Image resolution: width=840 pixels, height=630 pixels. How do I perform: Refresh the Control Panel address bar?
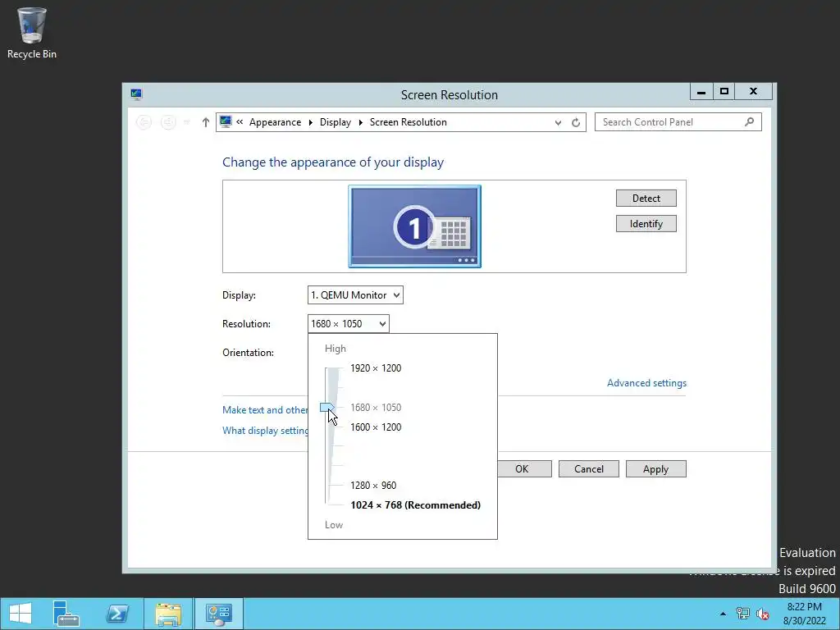point(576,123)
